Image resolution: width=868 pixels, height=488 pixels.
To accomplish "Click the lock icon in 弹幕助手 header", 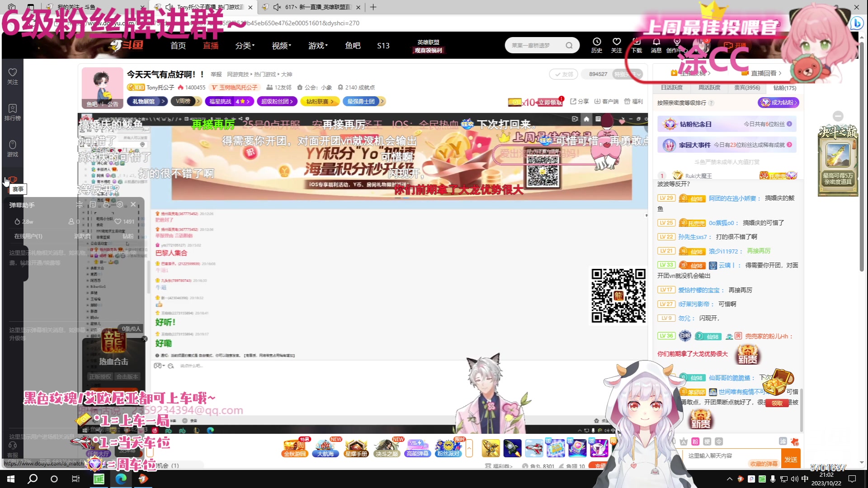I will 106,204.
